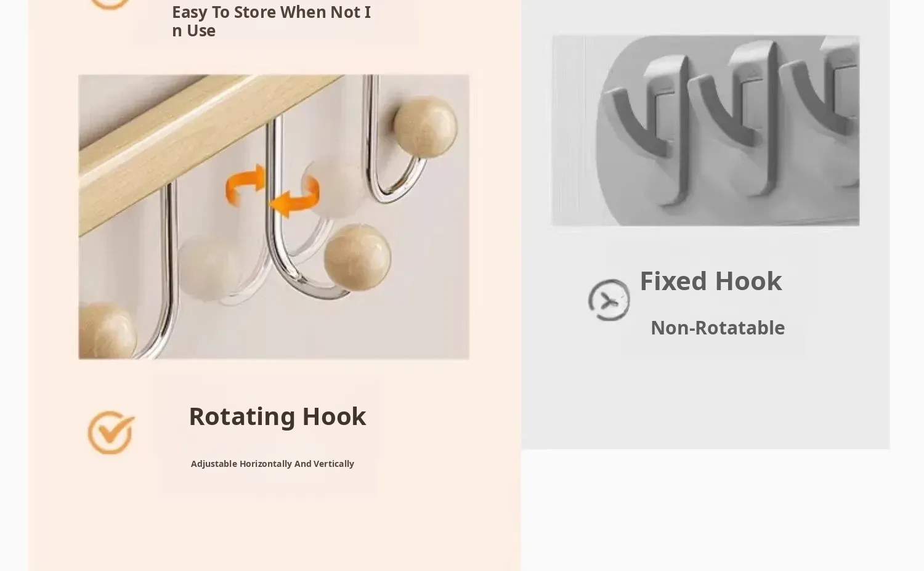
Task: Click the "Non-Rotatable" label
Action: tap(718, 328)
